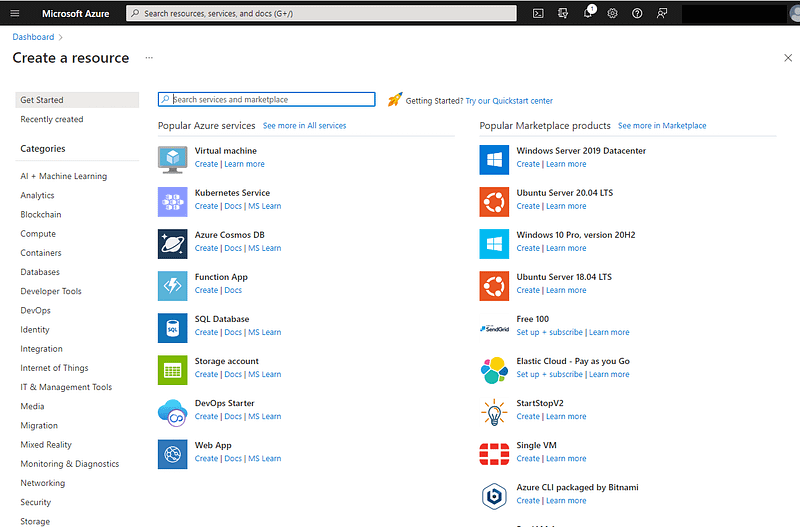Viewport: 800px width, 527px height.
Task: Follow See more in All services link
Action: coord(304,126)
